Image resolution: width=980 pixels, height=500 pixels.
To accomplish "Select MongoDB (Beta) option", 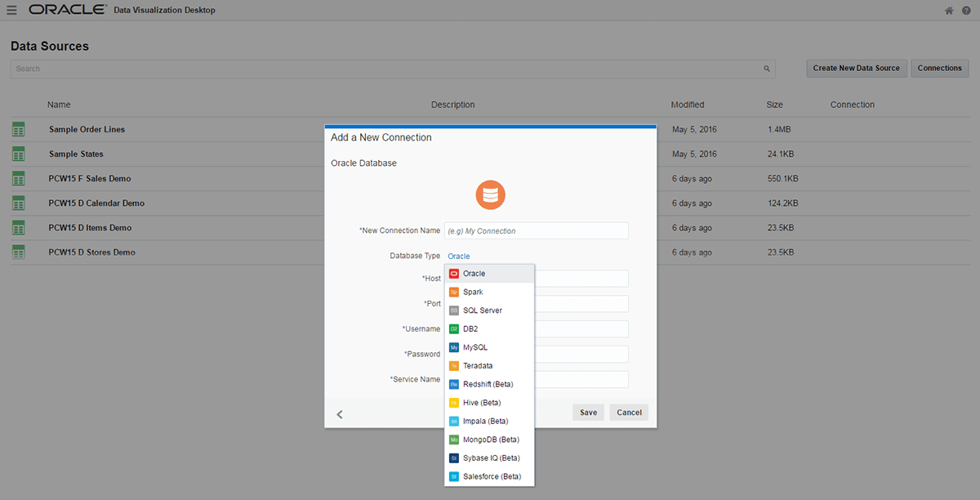I will (x=489, y=440).
